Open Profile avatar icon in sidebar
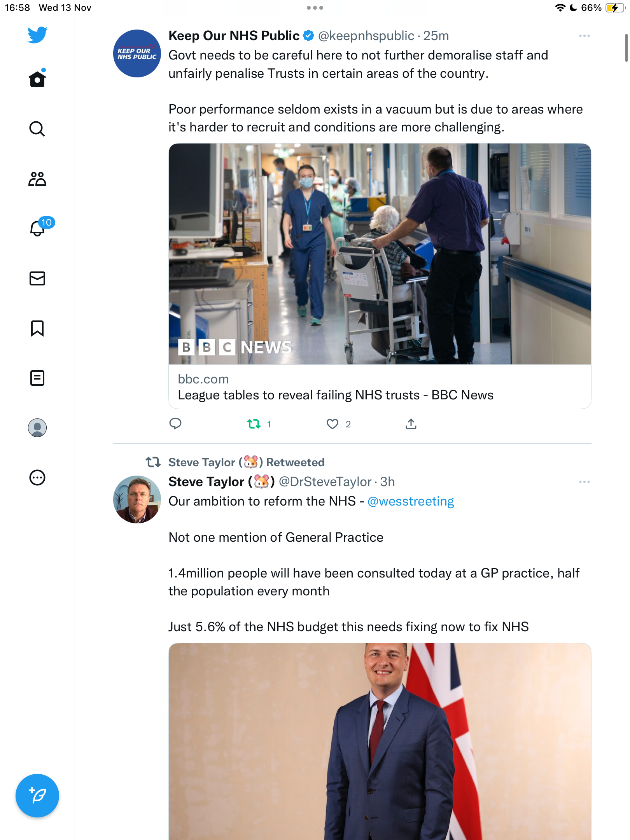630x840 pixels. 37,428
